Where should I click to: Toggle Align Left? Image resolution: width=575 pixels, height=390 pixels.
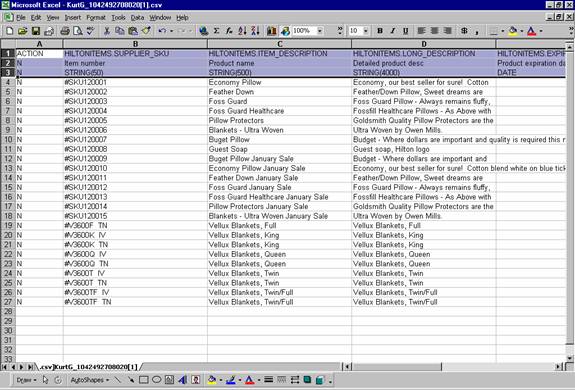(421, 31)
